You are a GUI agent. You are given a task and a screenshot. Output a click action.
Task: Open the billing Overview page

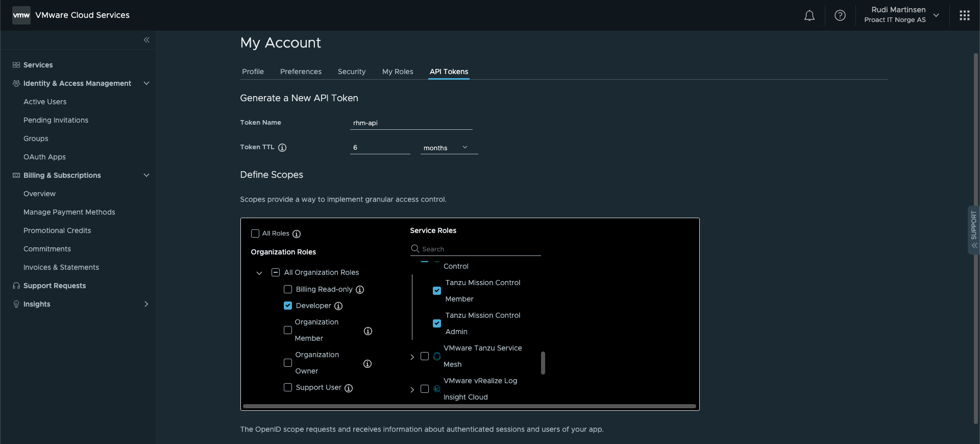tap(39, 194)
